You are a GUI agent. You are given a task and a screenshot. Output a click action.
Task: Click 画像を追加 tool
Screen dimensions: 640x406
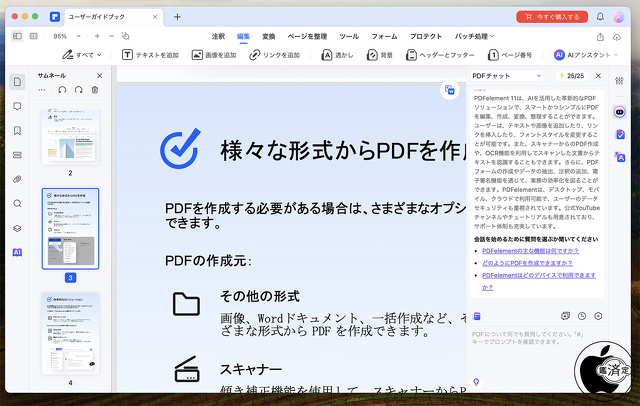[214, 55]
